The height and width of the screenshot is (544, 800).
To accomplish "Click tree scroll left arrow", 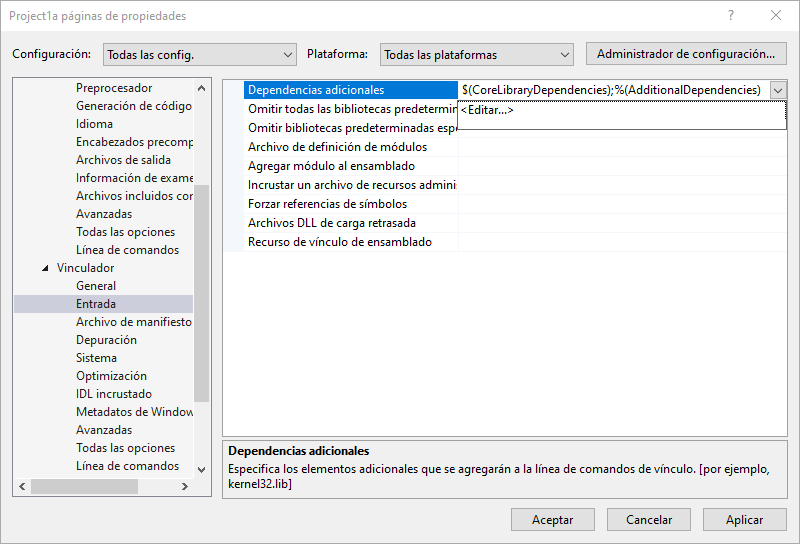I will pyautogui.click(x=22, y=487).
